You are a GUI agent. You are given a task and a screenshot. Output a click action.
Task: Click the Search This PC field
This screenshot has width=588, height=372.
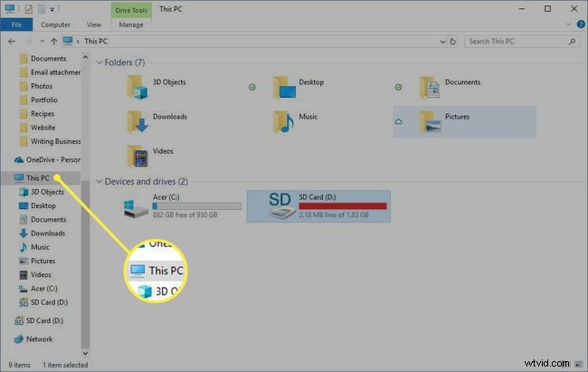pos(522,42)
